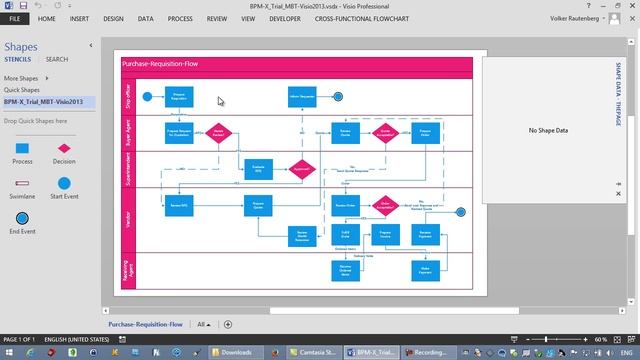Zoom out with the minus button
Image resolution: width=640 pixels, height=360 pixels.
click(528, 339)
